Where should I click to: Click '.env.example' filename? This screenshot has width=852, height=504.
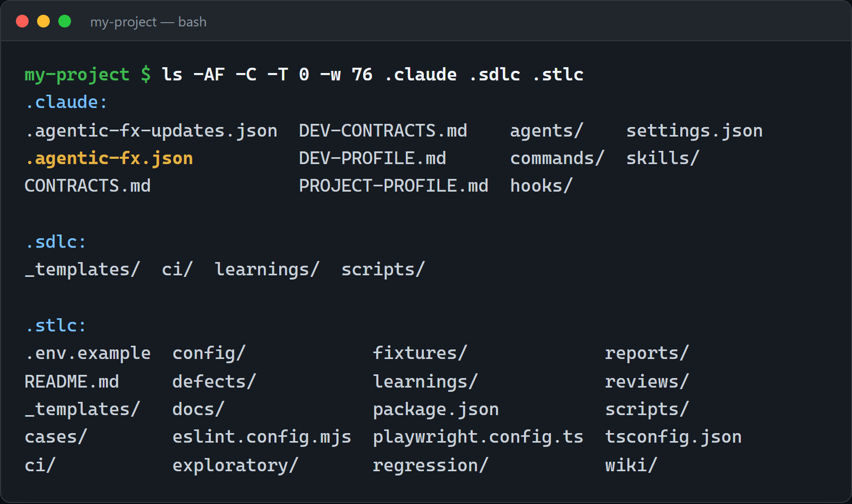pos(88,353)
